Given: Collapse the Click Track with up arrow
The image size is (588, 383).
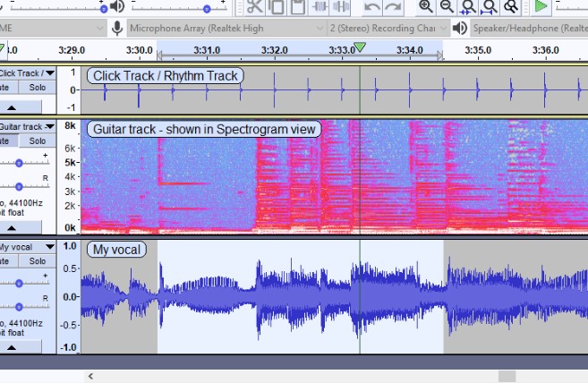Looking at the screenshot, I should pos(12,107).
